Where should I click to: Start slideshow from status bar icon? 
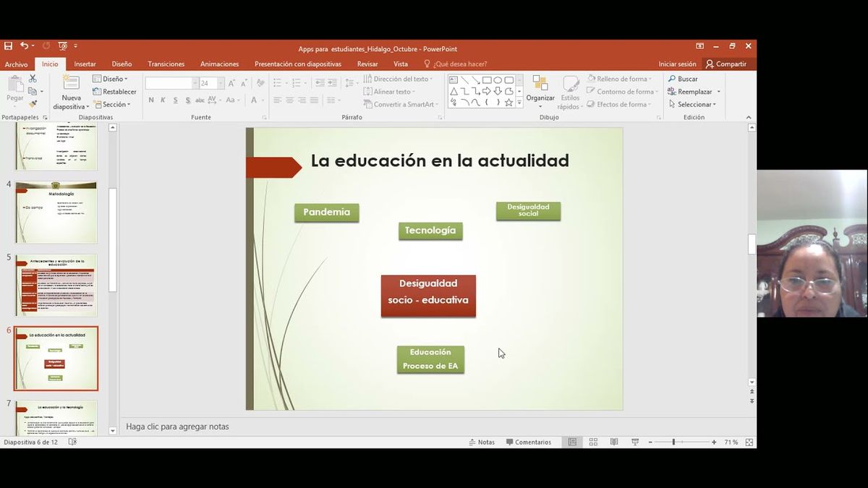tap(635, 442)
